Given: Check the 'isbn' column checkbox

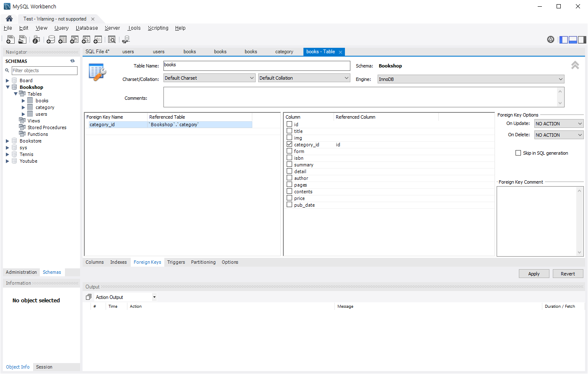Looking at the screenshot, I should (289, 158).
